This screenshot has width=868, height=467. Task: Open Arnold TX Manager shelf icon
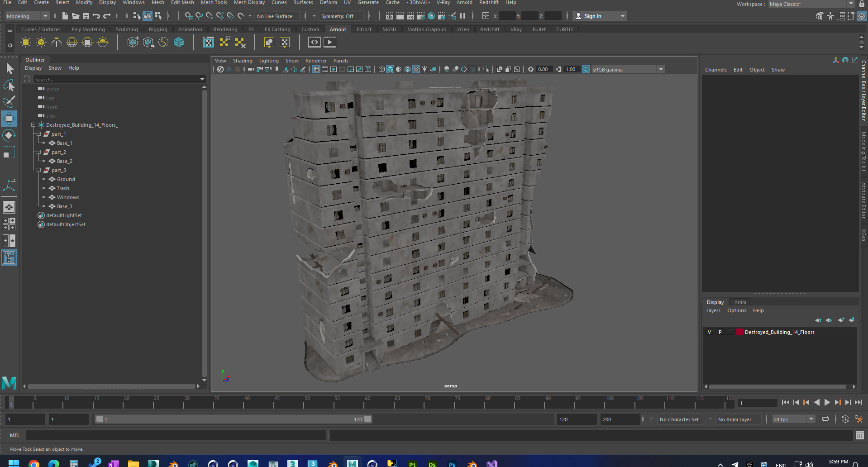(209, 43)
